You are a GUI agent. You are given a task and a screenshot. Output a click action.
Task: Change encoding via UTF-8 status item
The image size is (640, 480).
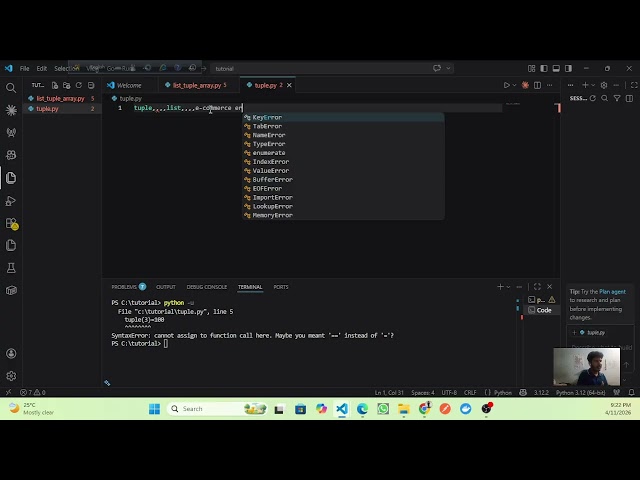click(449, 393)
